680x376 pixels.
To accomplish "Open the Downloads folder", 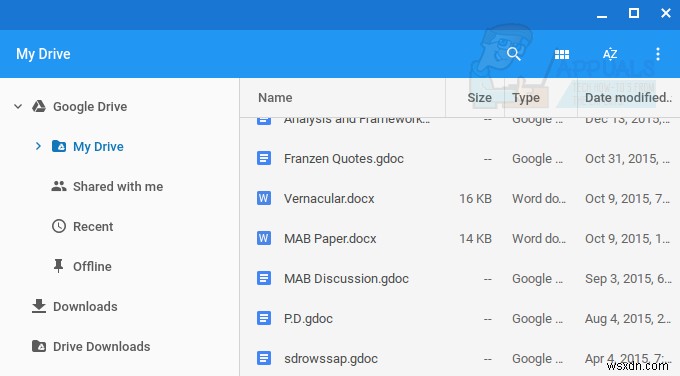I will coord(85,307).
